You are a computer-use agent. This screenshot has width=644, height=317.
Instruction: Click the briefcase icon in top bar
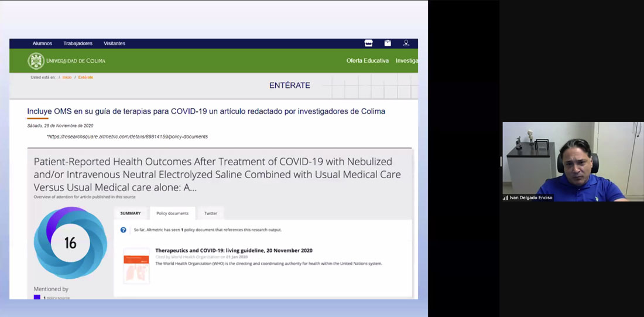[x=388, y=43]
